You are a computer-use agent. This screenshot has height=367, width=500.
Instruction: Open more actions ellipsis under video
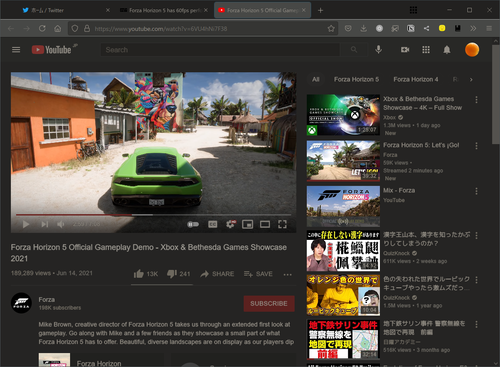tap(287, 275)
